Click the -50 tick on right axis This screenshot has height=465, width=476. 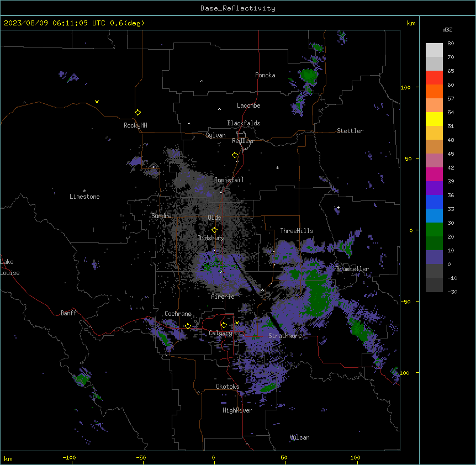click(x=405, y=302)
